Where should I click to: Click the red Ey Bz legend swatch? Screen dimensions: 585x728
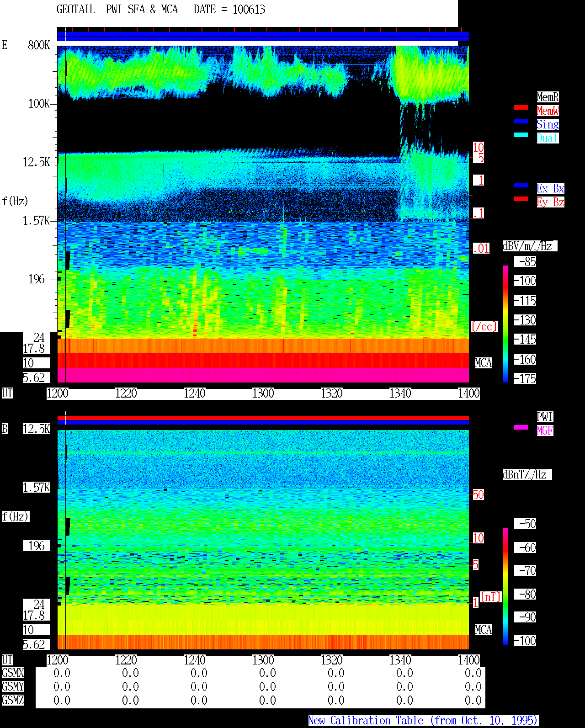[521, 199]
